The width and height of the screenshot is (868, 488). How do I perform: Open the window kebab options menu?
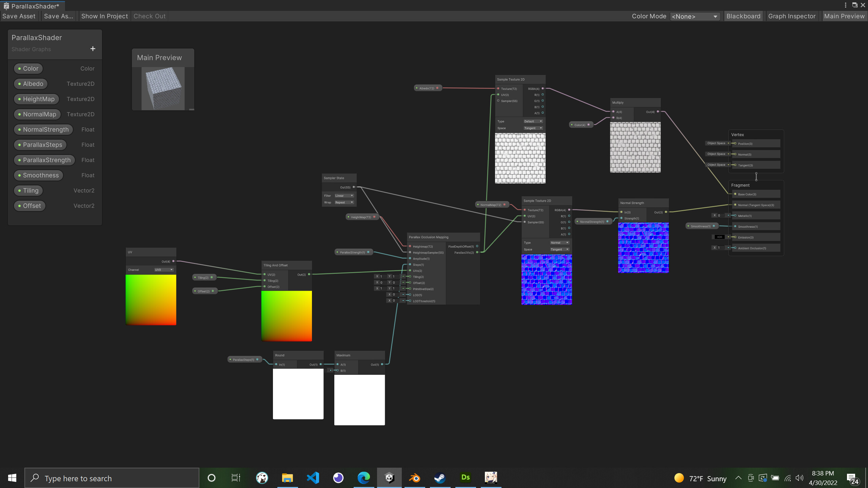pyautogui.click(x=845, y=5)
